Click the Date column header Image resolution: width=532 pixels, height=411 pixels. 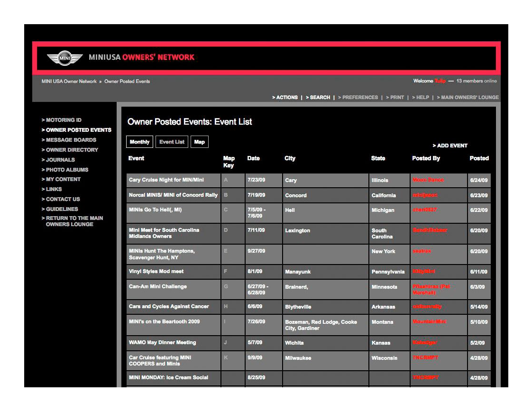tap(254, 158)
